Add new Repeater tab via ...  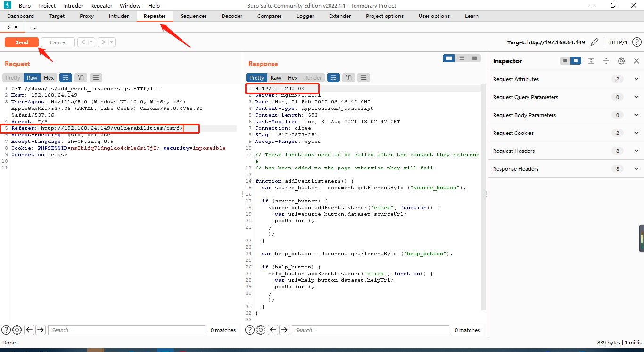coord(34,27)
